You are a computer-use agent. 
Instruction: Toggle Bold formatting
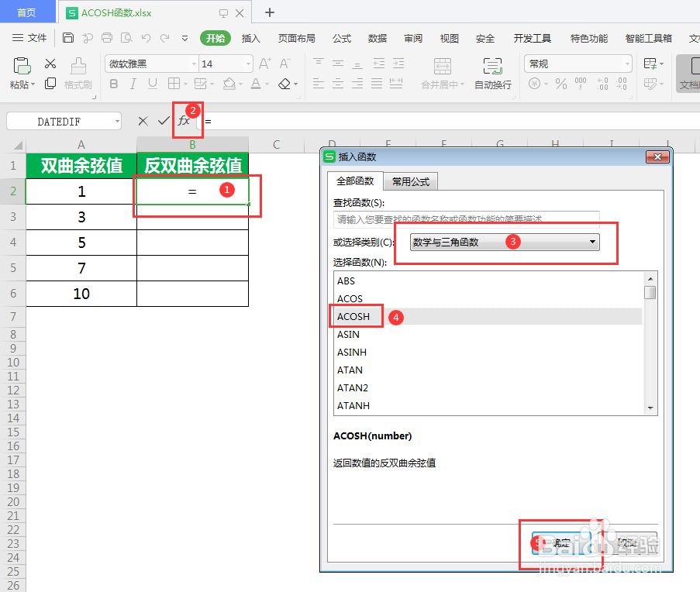point(114,84)
